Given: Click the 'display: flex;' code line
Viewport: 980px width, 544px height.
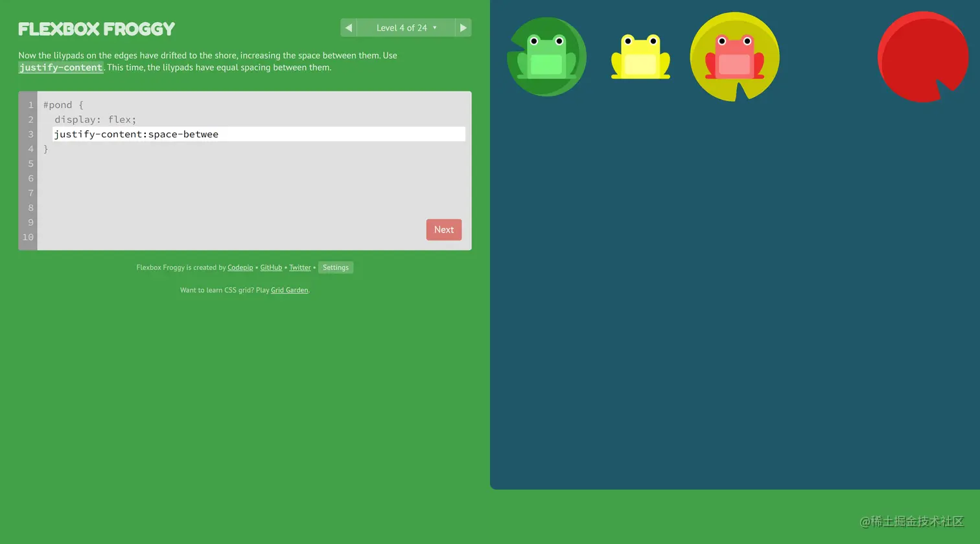Looking at the screenshot, I should click(95, 120).
